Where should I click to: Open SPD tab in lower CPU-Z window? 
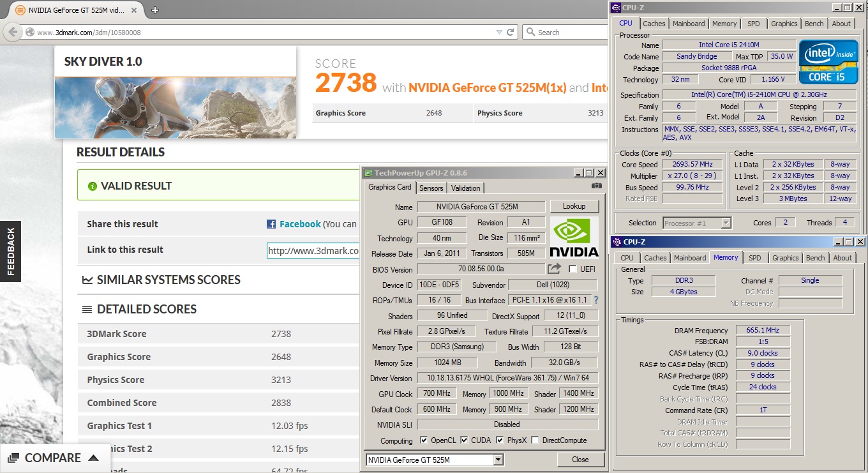[755, 258]
